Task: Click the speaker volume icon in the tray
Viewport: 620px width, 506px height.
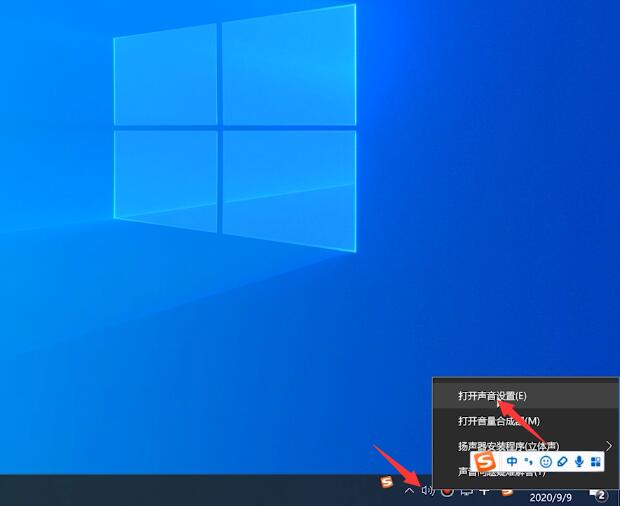Action: coord(428,491)
